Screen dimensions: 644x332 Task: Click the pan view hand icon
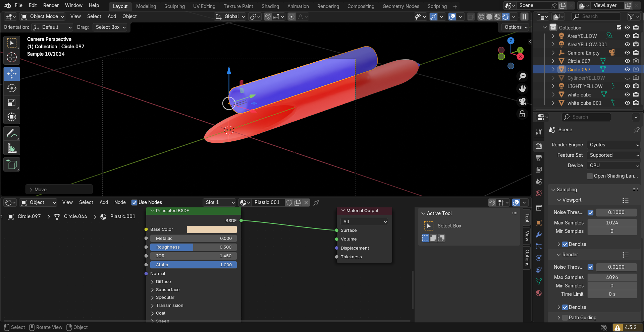click(522, 89)
